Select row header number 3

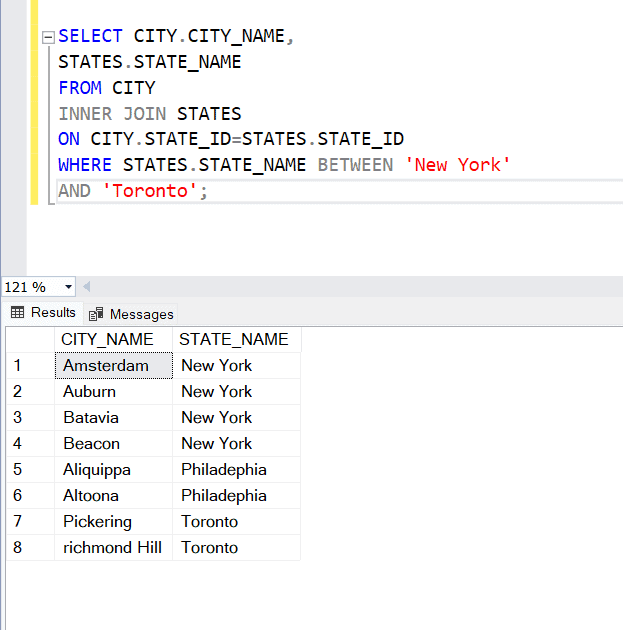[x=30, y=418]
